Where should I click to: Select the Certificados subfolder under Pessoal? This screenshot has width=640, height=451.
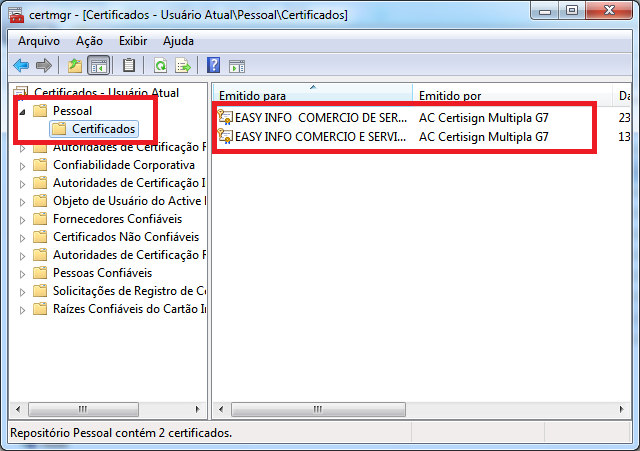point(94,129)
